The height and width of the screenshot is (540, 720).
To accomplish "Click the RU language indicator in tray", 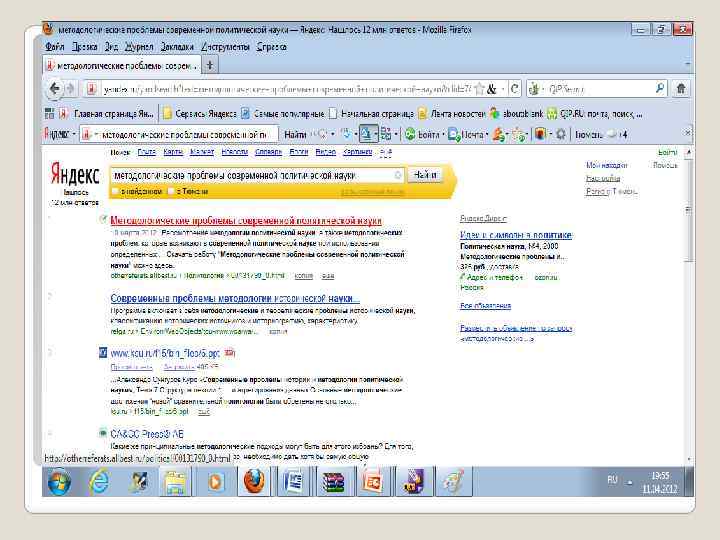I will [612, 480].
